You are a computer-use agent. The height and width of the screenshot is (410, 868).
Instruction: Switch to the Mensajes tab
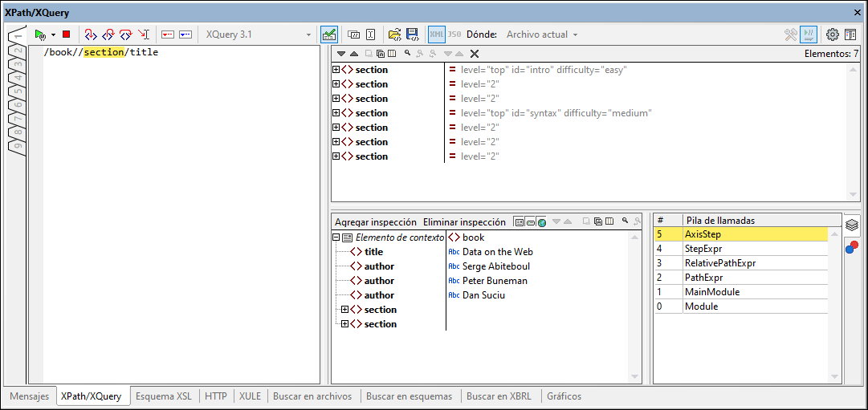29,396
